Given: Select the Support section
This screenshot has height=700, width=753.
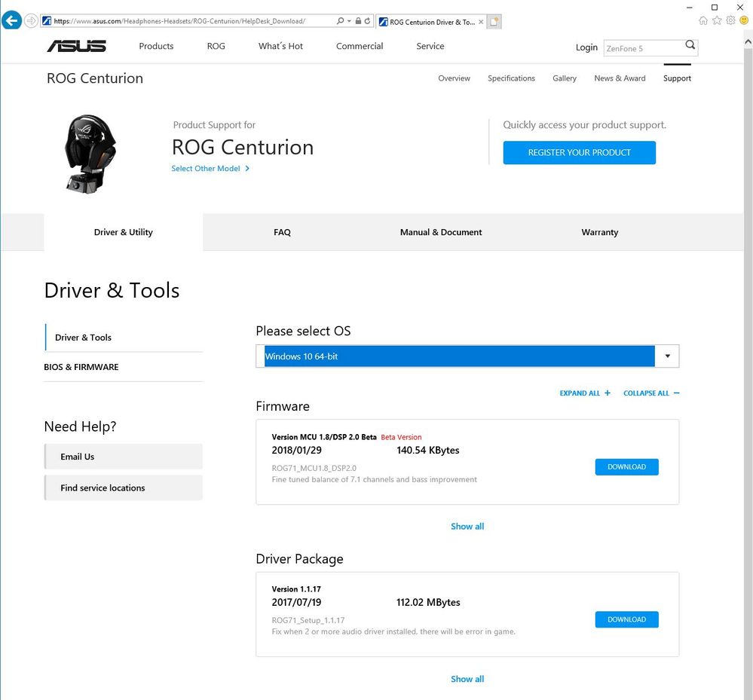Looking at the screenshot, I should [x=677, y=78].
